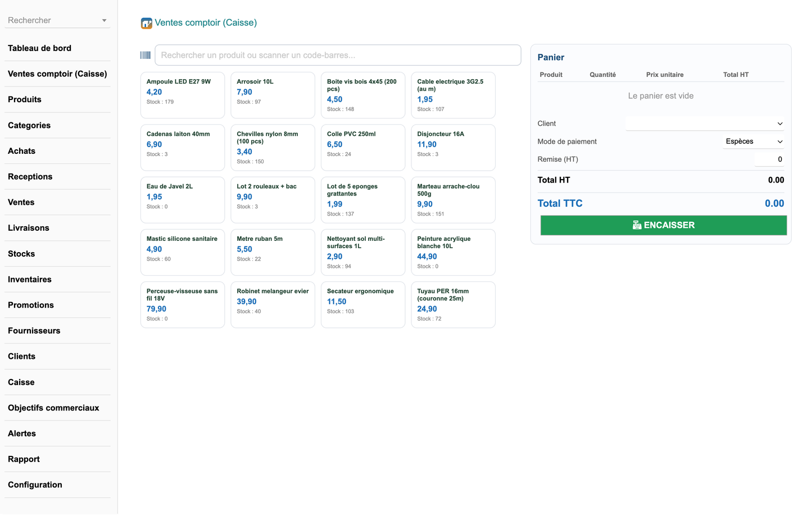
Task: Click the Quantité column header
Action: pyautogui.click(x=602, y=75)
